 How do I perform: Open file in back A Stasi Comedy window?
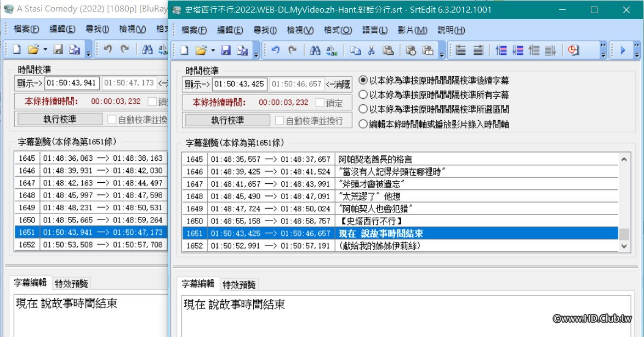coord(33,49)
